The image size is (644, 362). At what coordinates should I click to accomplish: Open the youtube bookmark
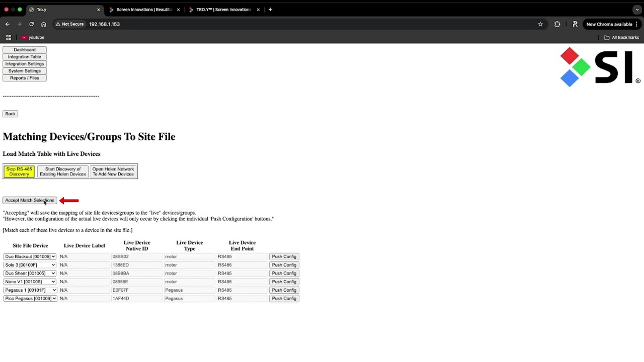[x=33, y=37]
